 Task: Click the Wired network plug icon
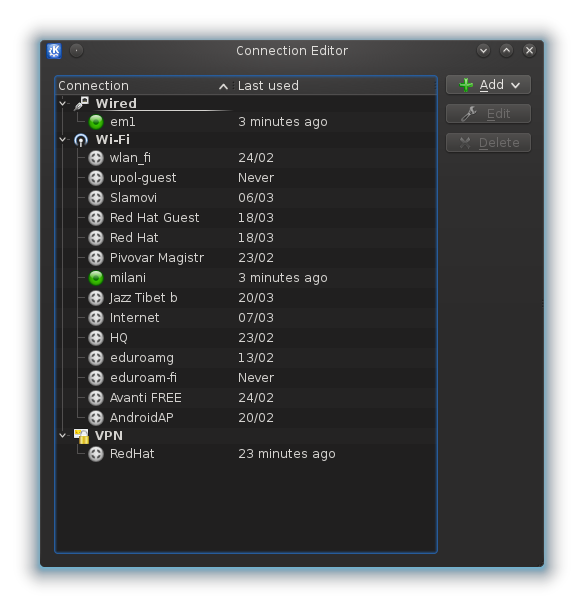(81, 104)
